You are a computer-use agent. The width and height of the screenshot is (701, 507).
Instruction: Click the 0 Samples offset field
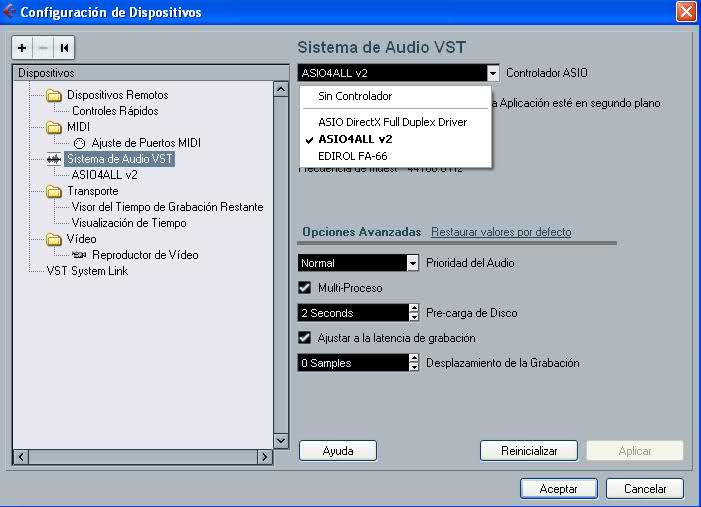(353, 363)
